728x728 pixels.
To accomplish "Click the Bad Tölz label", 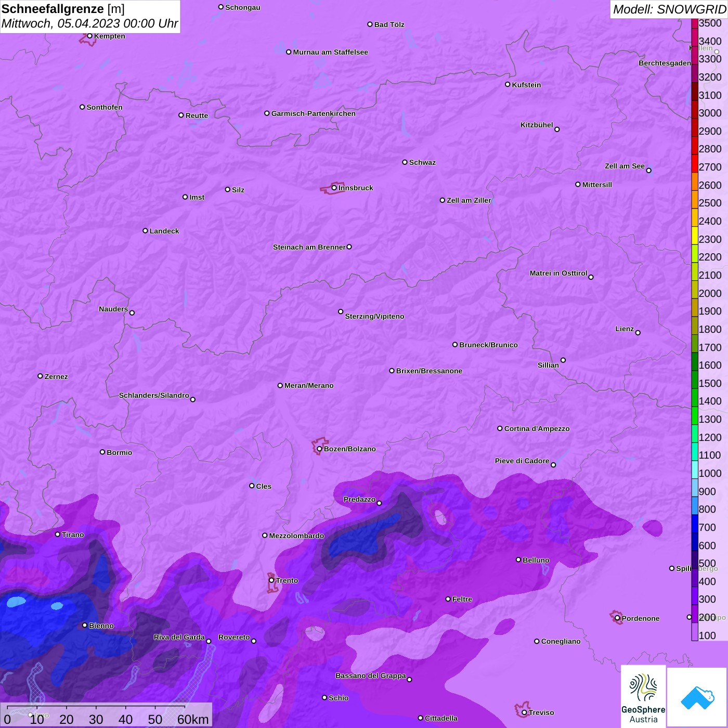I will coord(389,24).
